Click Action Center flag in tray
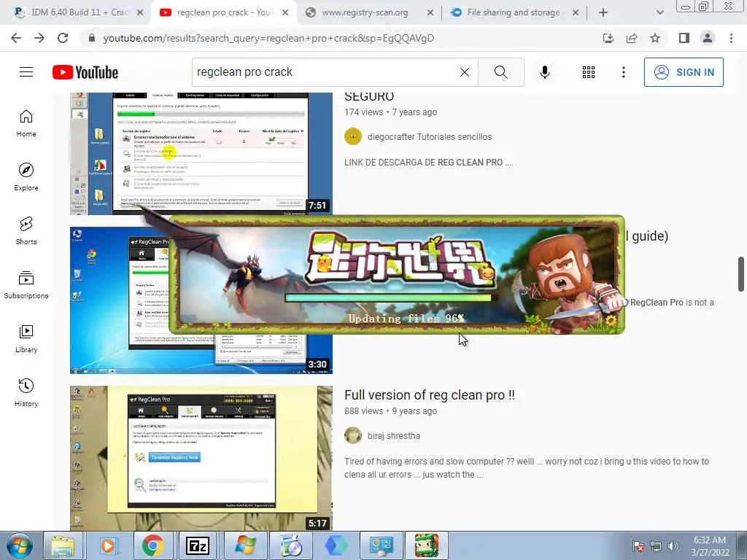747x560 pixels. pyautogui.click(x=638, y=546)
